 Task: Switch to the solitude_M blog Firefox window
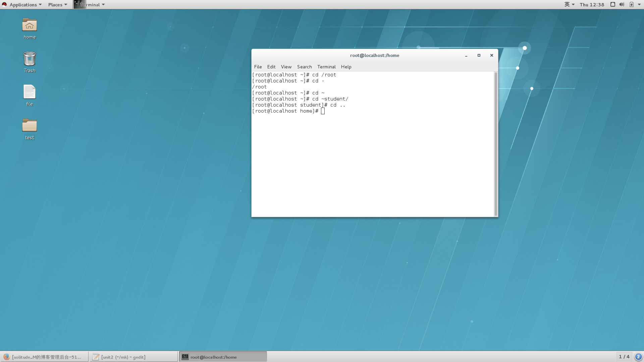(44, 357)
